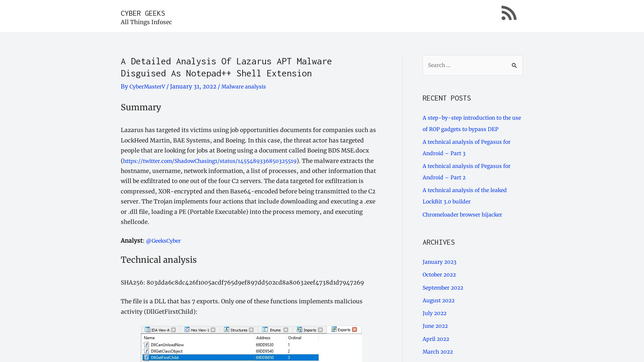Open the Malware analysis category link
Viewport: 644px width, 362px height.
[244, 86]
